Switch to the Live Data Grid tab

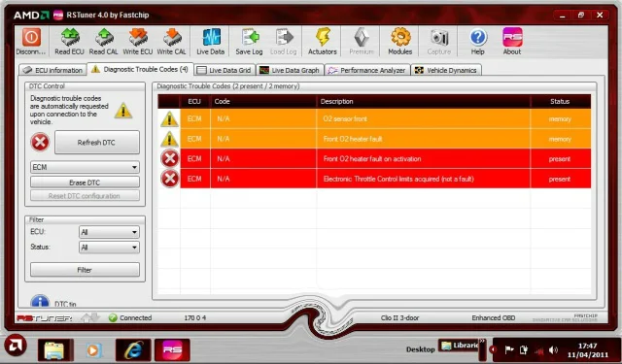point(225,70)
